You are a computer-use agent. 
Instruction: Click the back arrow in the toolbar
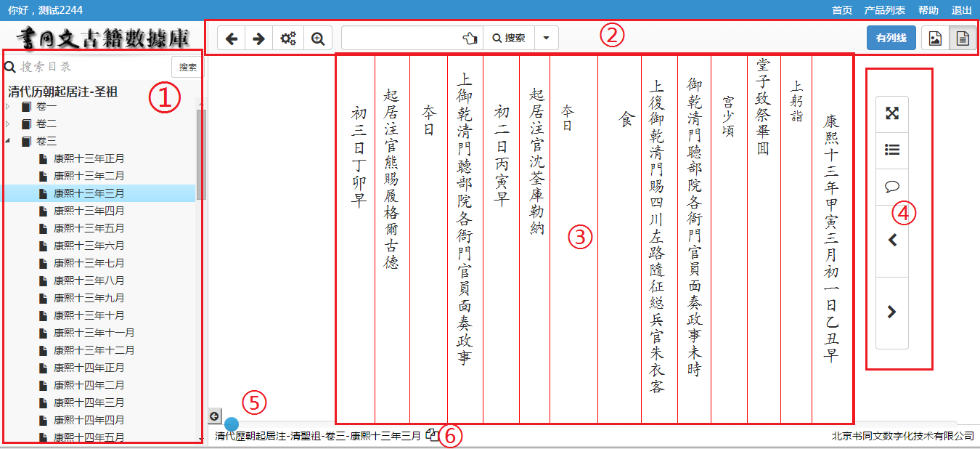pyautogui.click(x=232, y=39)
